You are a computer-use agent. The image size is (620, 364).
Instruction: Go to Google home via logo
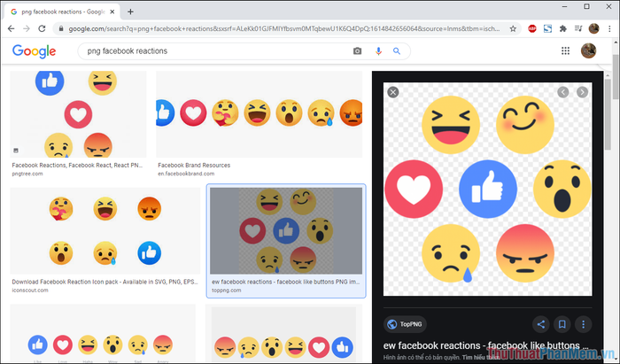34,51
